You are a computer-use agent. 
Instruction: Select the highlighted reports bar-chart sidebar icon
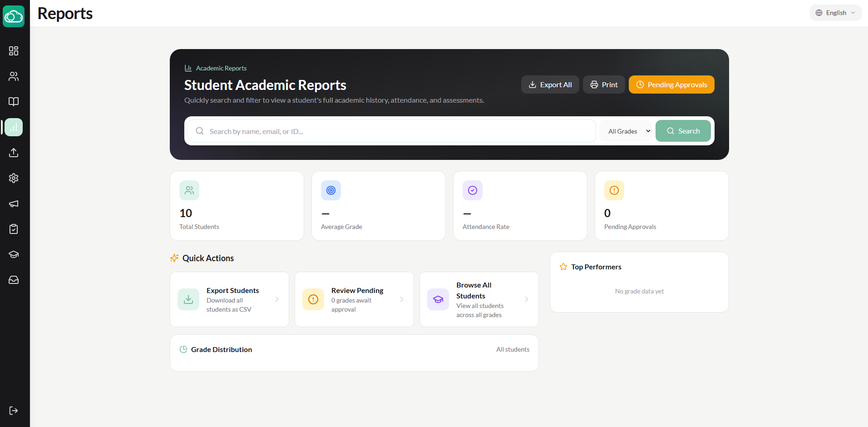coord(14,127)
